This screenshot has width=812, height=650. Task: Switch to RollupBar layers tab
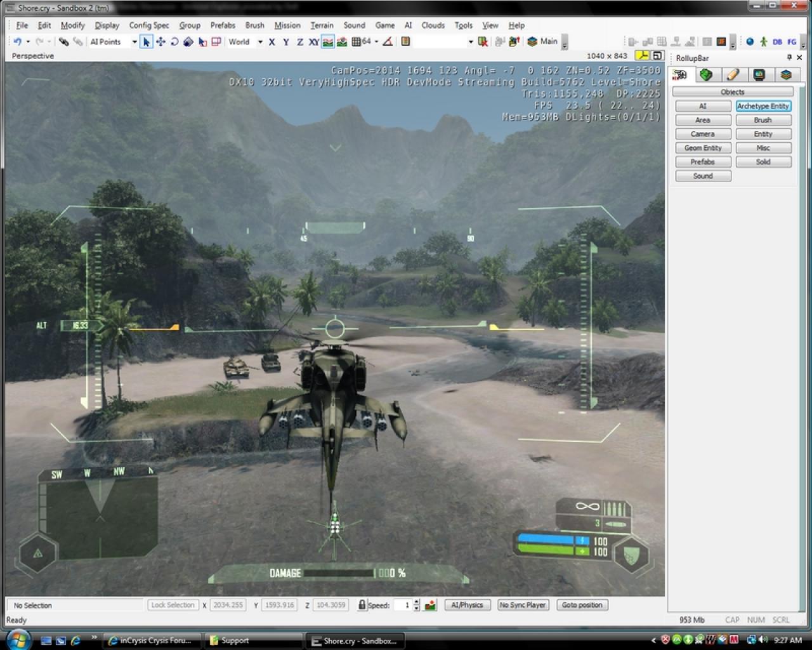point(786,75)
